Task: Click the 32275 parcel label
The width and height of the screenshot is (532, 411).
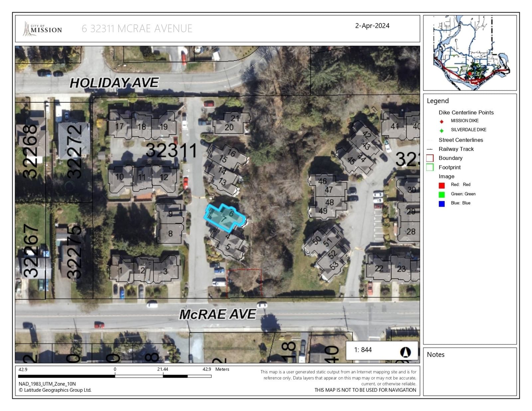Action: 74,252
